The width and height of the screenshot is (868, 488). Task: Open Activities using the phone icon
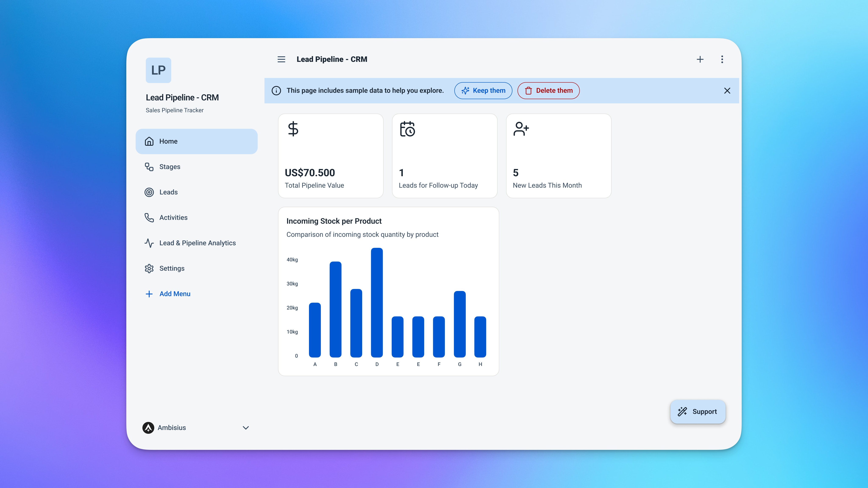point(149,218)
